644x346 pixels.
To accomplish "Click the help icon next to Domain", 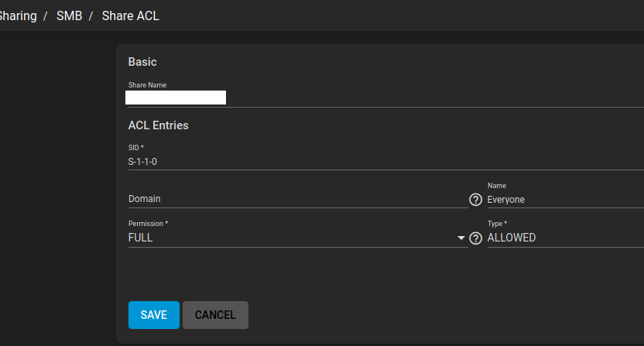I will [x=475, y=200].
